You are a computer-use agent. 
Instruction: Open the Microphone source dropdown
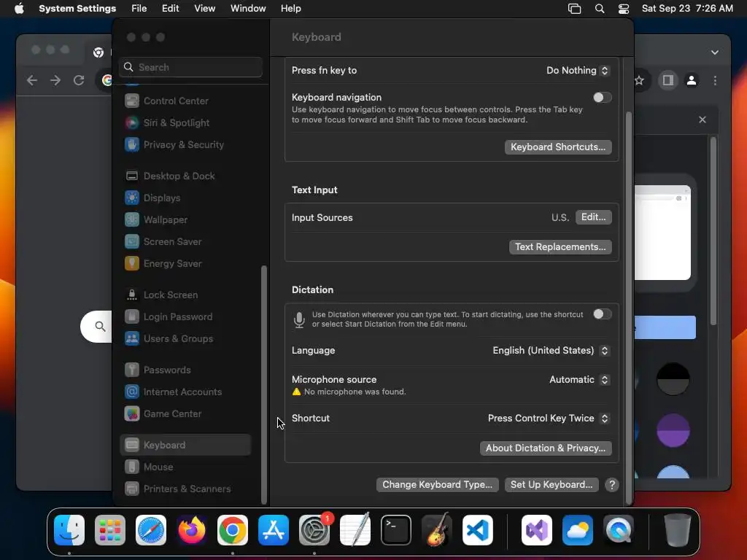(579, 379)
